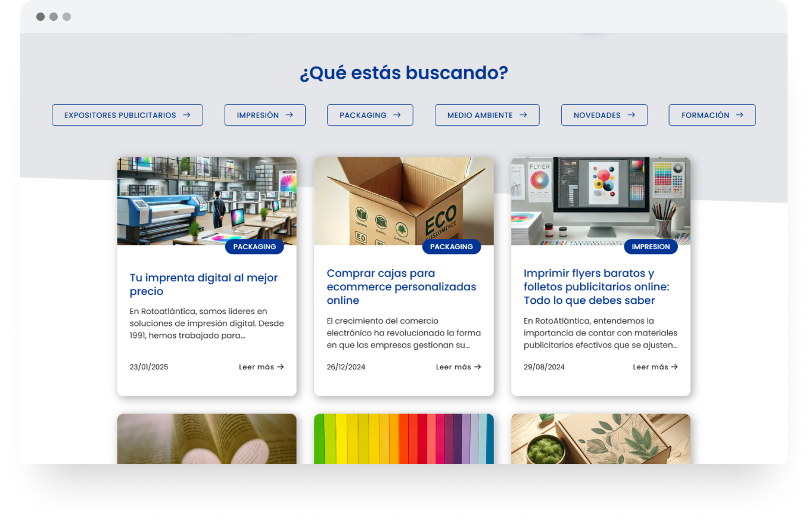Open the open-book heart pages thumbnail
This screenshot has width=812, height=522.
pos(207,439)
